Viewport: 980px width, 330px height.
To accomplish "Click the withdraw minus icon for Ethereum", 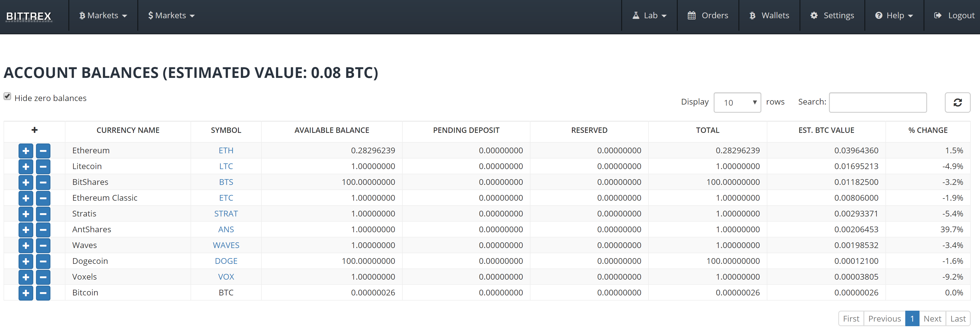I will (43, 151).
